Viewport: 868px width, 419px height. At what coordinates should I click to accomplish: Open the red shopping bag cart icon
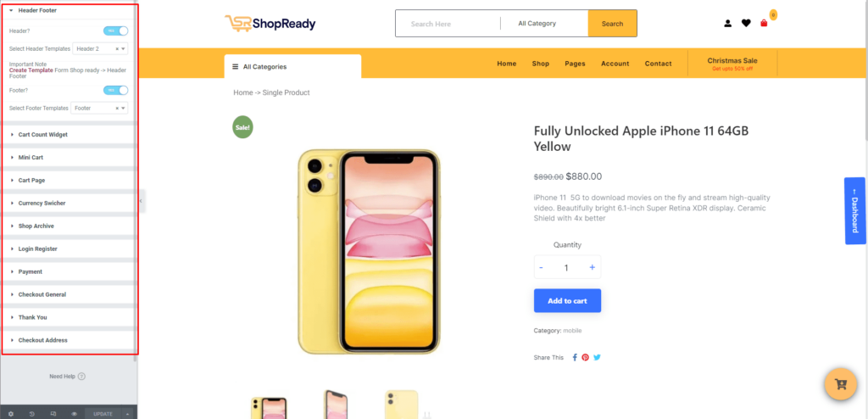point(764,23)
